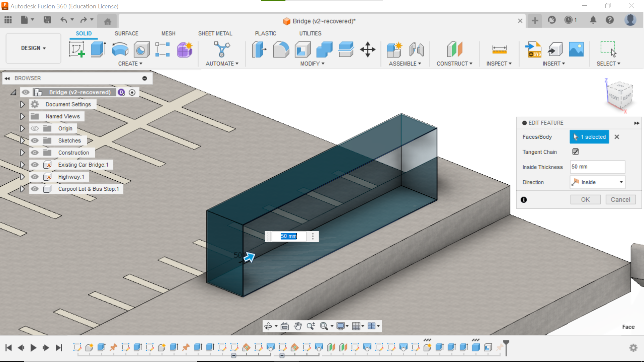Viewport: 644px width, 362px height.
Task: Uncheck the Tangent Chain checkbox
Action: point(576,152)
